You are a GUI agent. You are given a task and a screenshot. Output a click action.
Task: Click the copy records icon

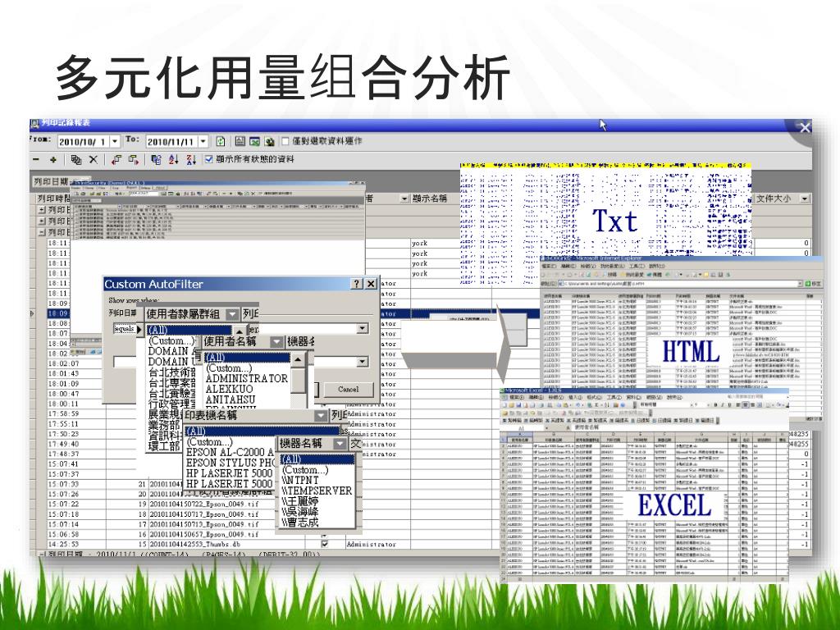[x=76, y=160]
